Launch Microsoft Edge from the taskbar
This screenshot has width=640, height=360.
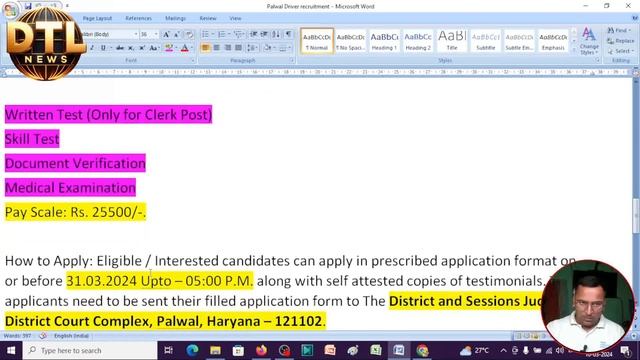[x=192, y=350]
